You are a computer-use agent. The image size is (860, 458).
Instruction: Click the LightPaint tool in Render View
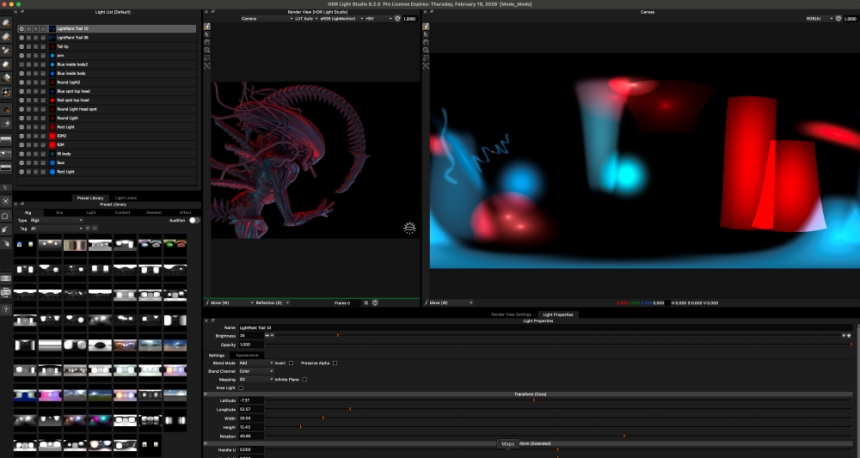click(207, 26)
